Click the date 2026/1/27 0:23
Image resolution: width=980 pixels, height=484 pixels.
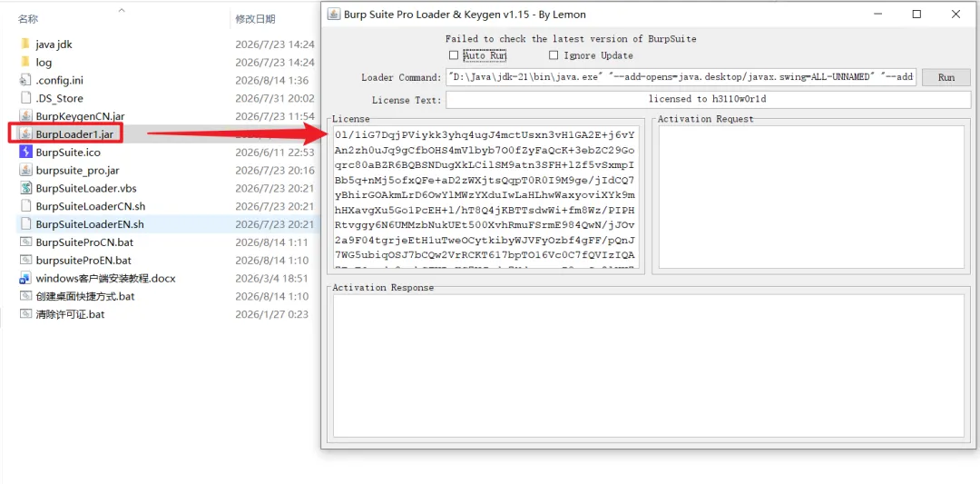coord(272,314)
